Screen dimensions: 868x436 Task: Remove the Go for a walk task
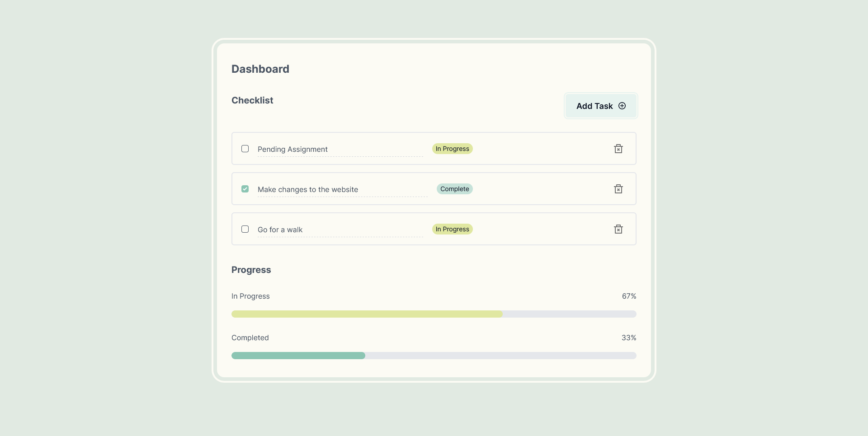(618, 229)
